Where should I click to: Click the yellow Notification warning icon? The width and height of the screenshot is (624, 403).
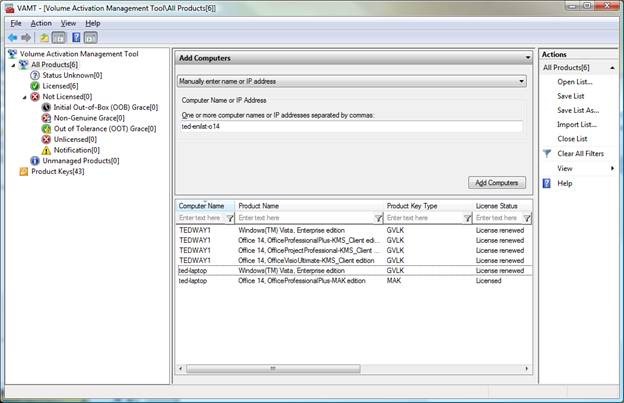tap(46, 150)
